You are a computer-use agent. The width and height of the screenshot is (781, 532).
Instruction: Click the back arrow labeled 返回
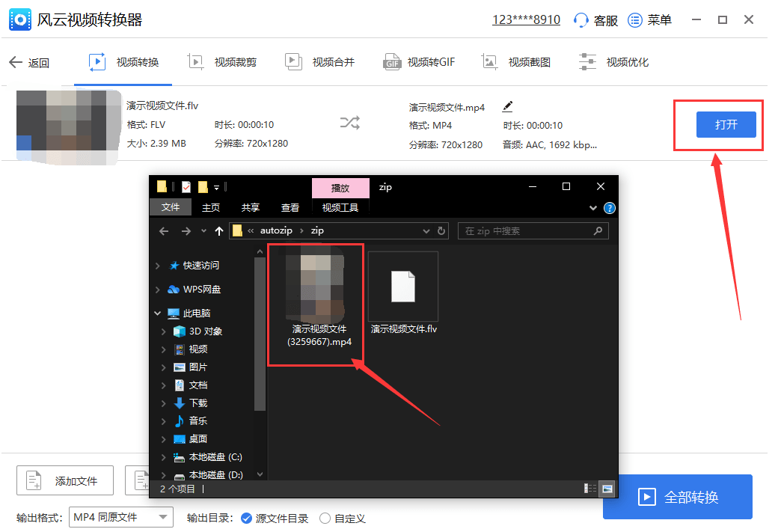(x=29, y=63)
